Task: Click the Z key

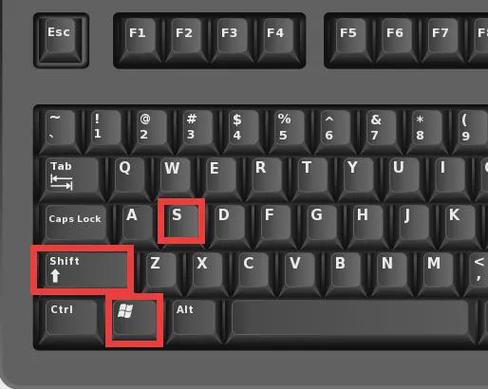Action: (161, 273)
